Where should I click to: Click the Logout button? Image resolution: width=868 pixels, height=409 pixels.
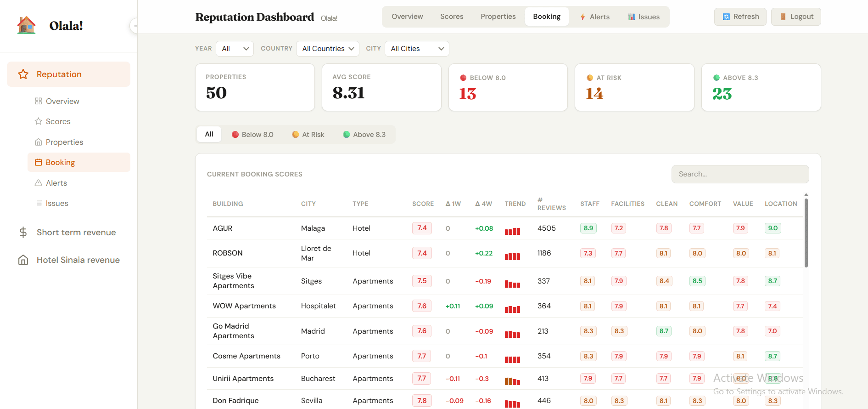coord(796,17)
